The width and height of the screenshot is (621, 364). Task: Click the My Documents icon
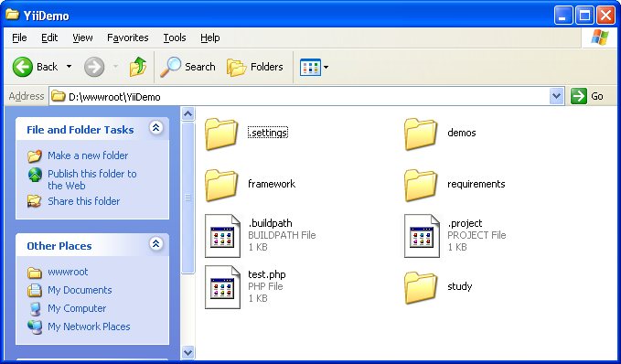click(35, 290)
